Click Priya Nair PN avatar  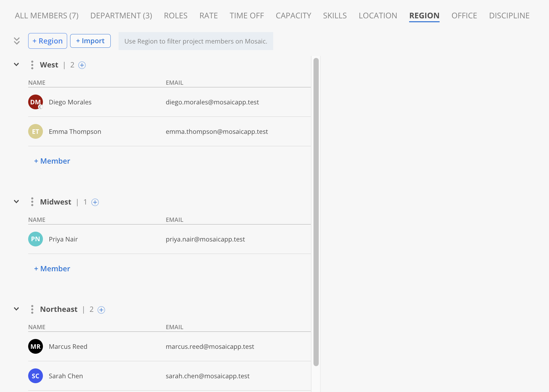[x=35, y=239]
